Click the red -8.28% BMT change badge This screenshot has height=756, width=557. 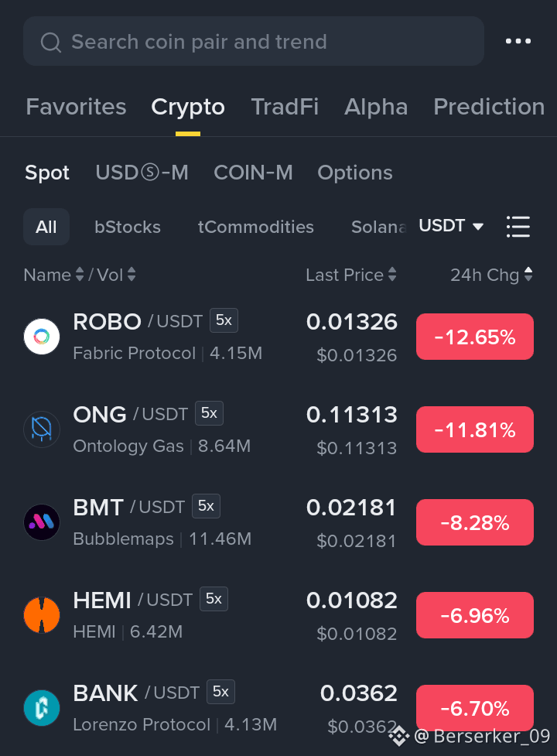[474, 522]
